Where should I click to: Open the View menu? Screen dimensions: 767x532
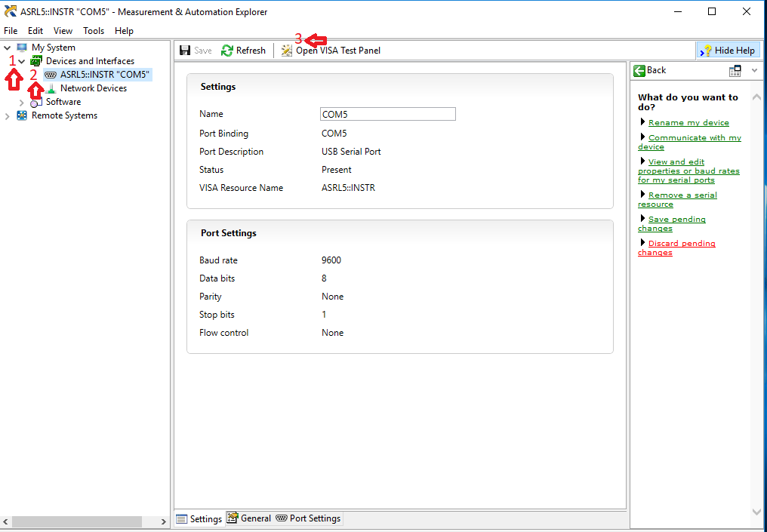coord(63,31)
